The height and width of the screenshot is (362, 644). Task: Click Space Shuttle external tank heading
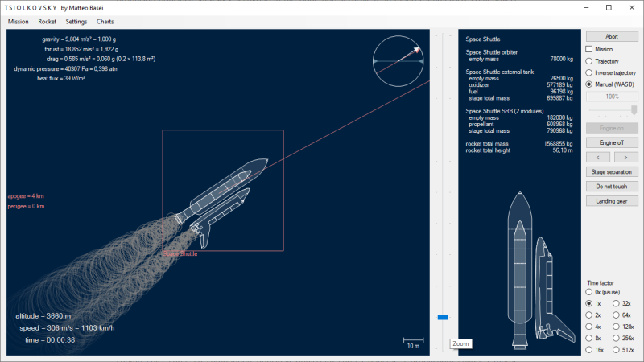(x=500, y=72)
